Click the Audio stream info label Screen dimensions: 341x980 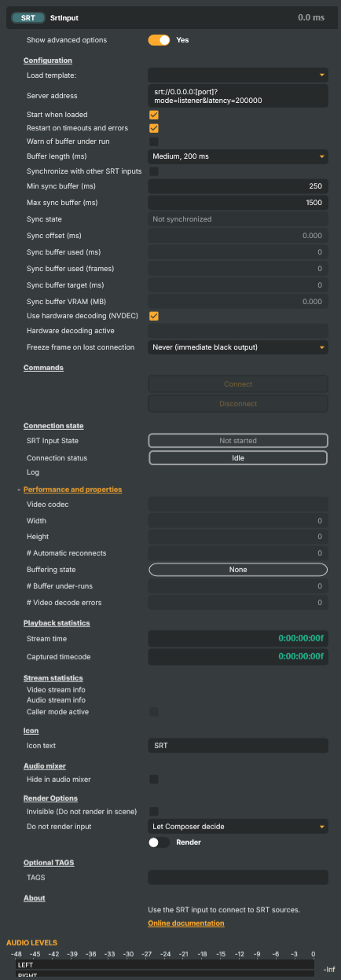(56, 700)
